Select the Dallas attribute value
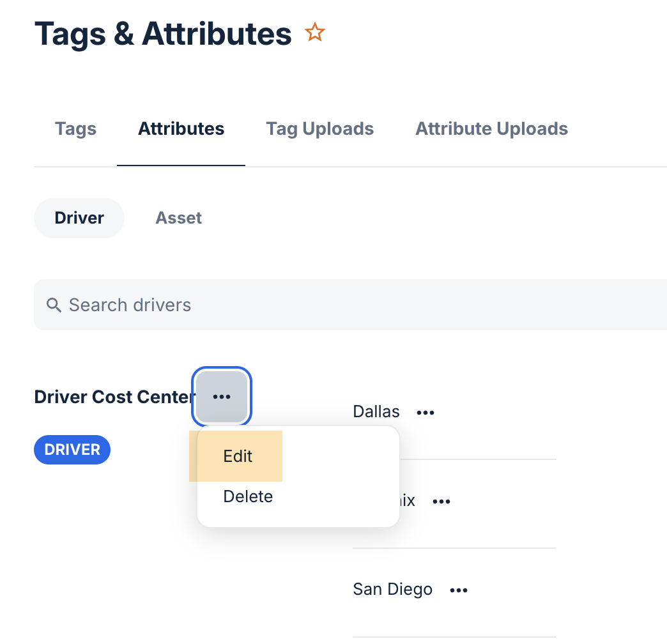The height and width of the screenshot is (644, 667). coord(376,411)
